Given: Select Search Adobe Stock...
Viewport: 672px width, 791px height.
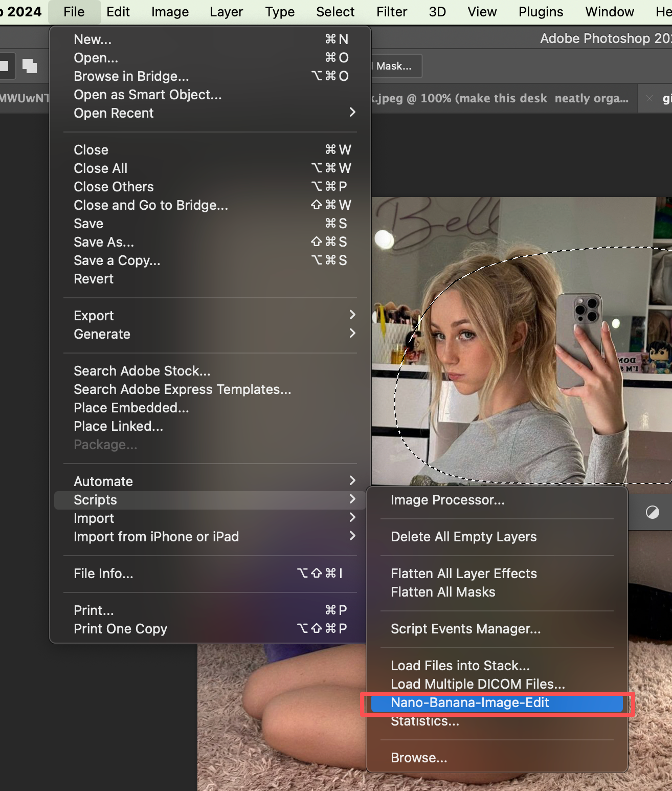Looking at the screenshot, I should 210,371.
